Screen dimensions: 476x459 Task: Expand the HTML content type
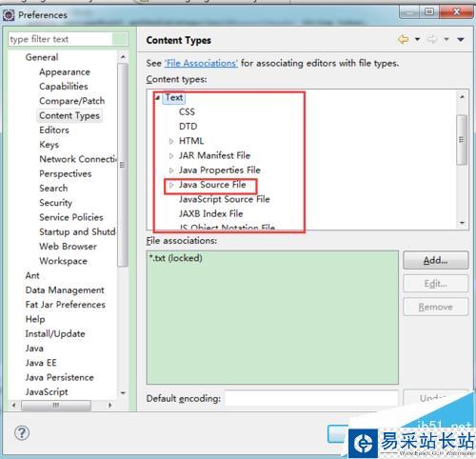click(x=171, y=141)
